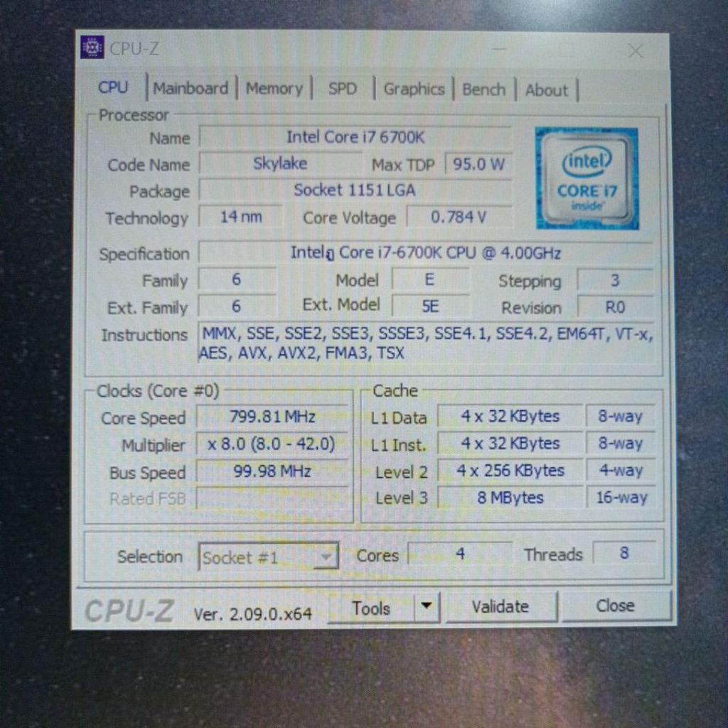
Task: Click the Multiplier value x 8.0 (8.0 - 42.0)
Action: click(272, 444)
